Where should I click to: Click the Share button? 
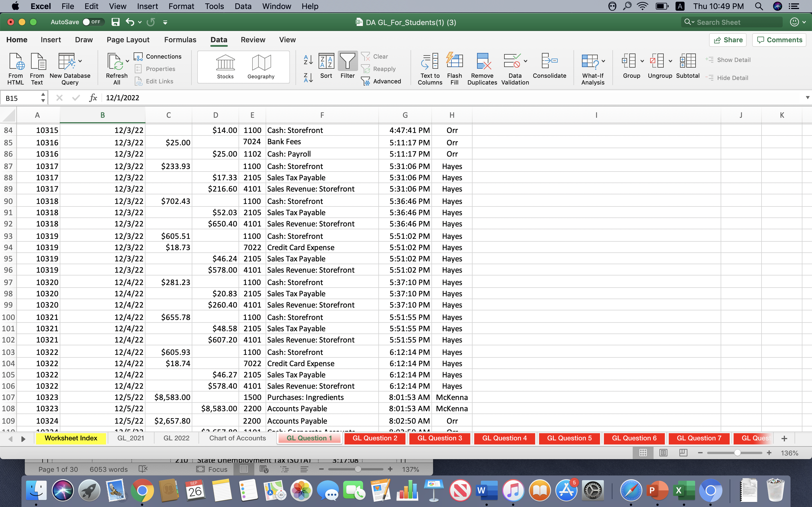pos(728,40)
